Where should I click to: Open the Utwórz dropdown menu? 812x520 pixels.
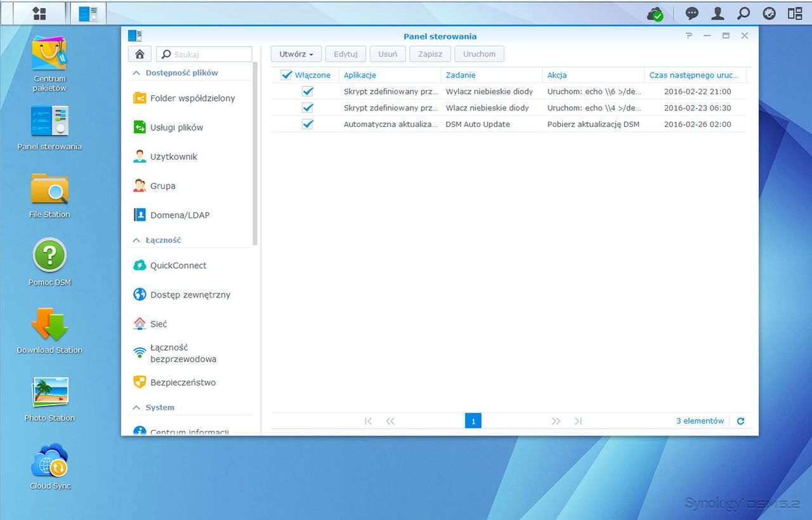[x=296, y=54]
